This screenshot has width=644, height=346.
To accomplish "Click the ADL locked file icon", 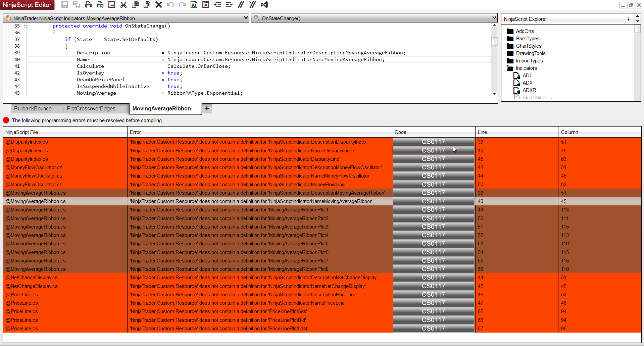I will point(517,76).
